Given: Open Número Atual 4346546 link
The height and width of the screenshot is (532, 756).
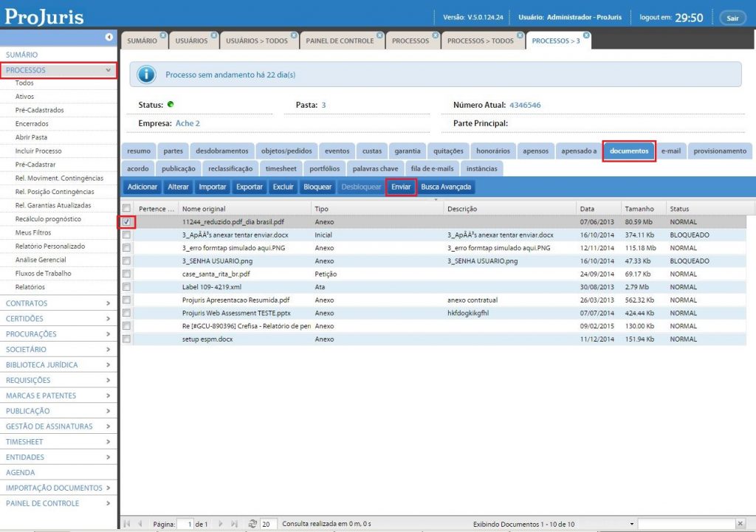Looking at the screenshot, I should [x=525, y=105].
